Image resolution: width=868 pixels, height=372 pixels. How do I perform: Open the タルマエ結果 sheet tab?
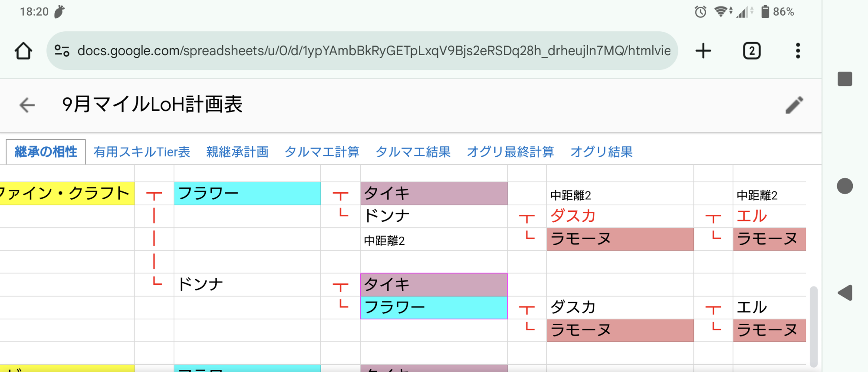point(413,152)
